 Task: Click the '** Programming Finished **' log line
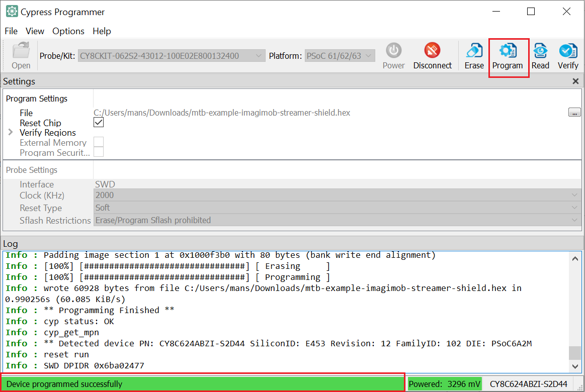[x=90, y=310]
